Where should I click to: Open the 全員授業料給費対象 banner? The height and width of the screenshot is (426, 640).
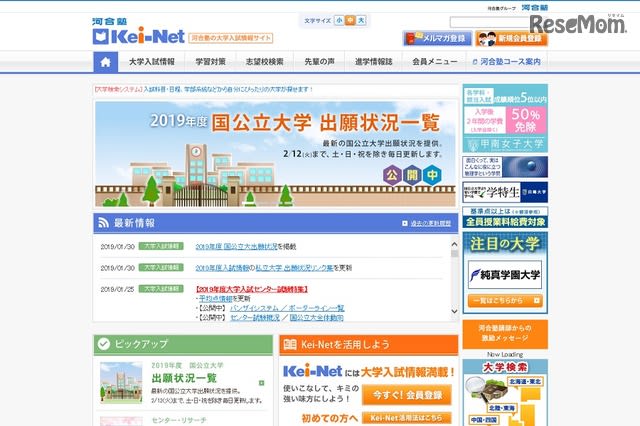(505, 217)
